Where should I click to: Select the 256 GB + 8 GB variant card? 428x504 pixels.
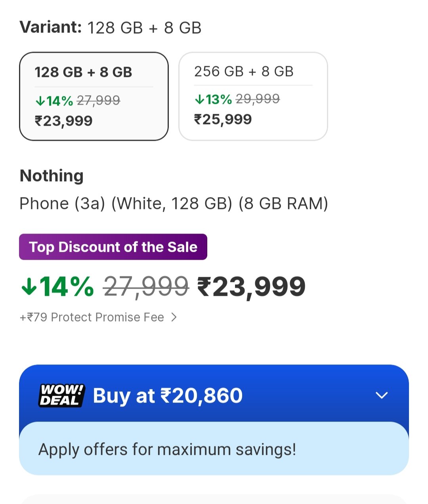[x=253, y=96]
